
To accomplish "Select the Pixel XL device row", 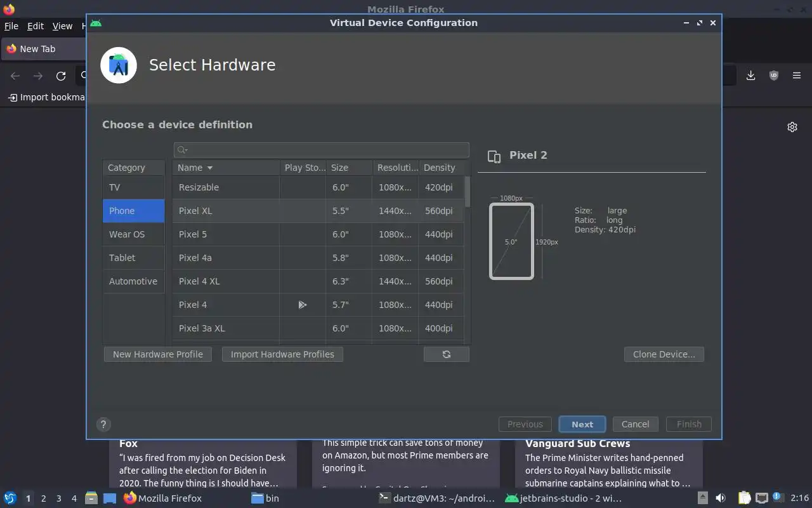I will [x=318, y=211].
